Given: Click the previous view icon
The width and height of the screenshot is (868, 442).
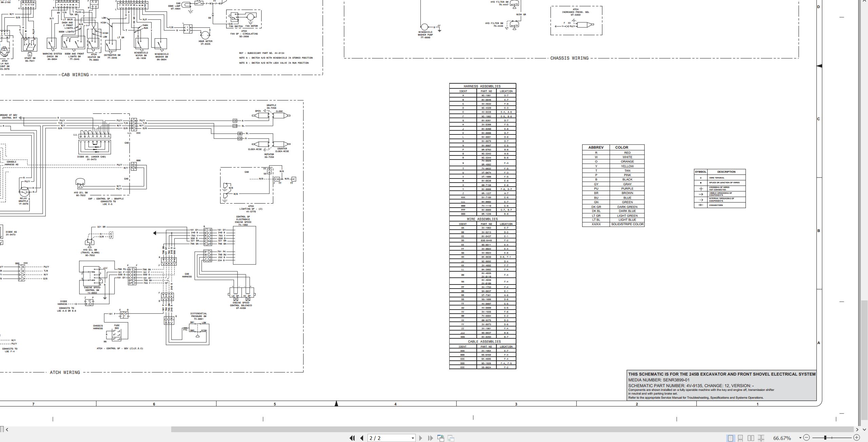Looking at the screenshot, I should coord(441,438).
